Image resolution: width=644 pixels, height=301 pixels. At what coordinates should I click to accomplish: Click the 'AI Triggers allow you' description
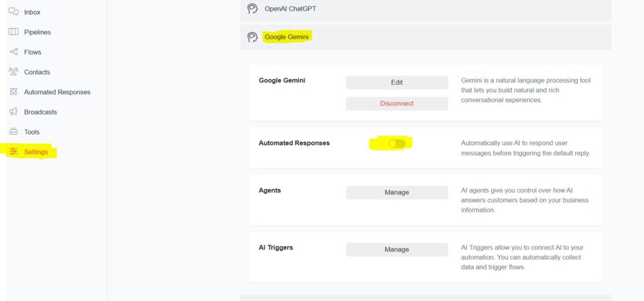[522, 257]
